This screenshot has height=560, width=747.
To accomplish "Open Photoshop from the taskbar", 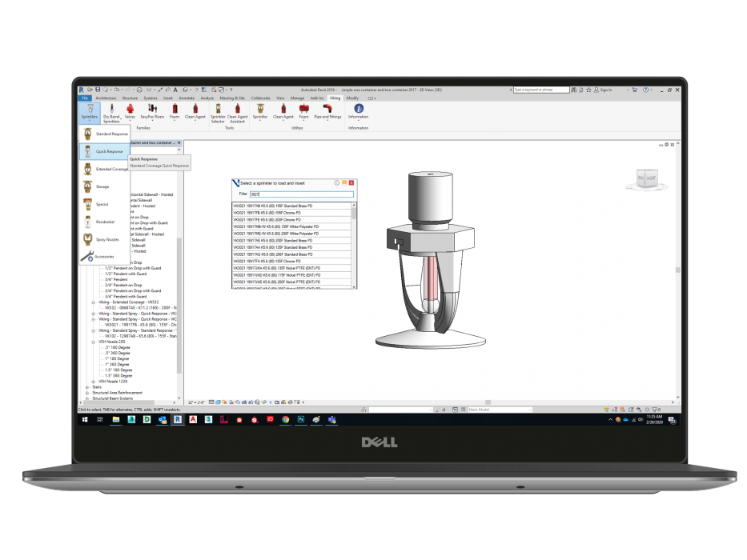I will (300, 419).
